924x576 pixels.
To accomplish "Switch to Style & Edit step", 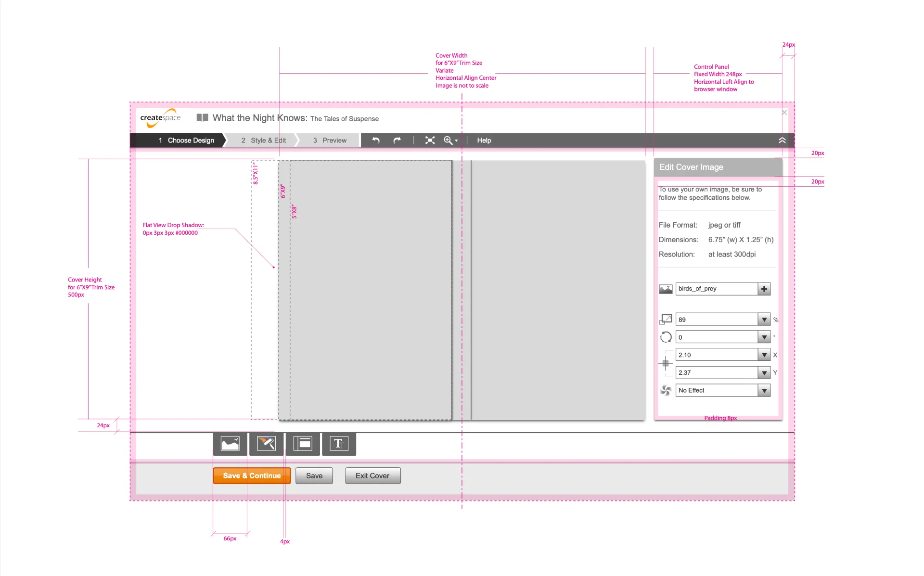I will [263, 141].
